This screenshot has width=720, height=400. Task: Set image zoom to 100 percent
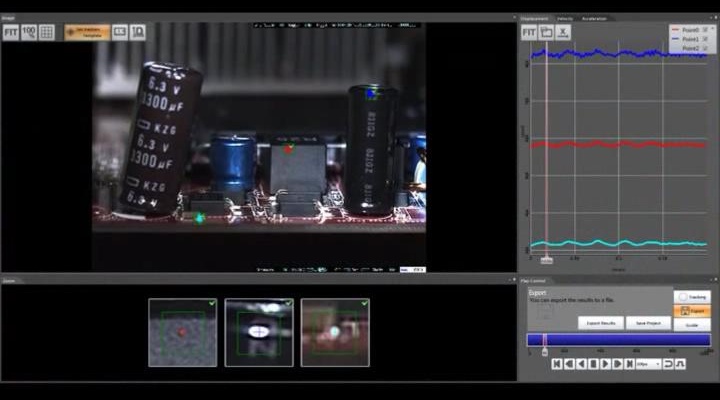click(x=29, y=32)
